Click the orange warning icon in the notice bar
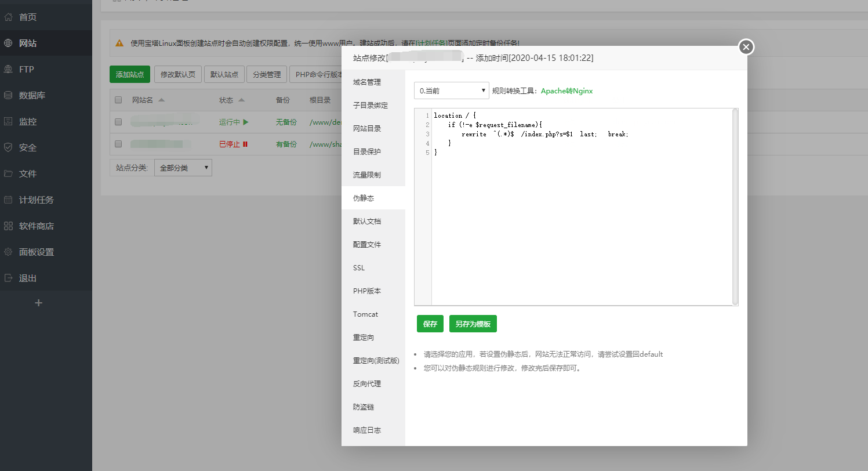This screenshot has width=868, height=471. pos(119,43)
